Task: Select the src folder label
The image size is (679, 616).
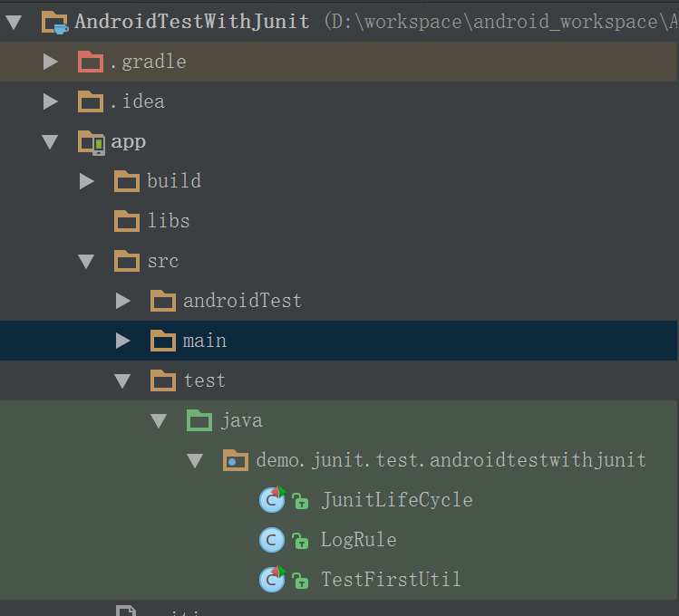Action: (163, 262)
